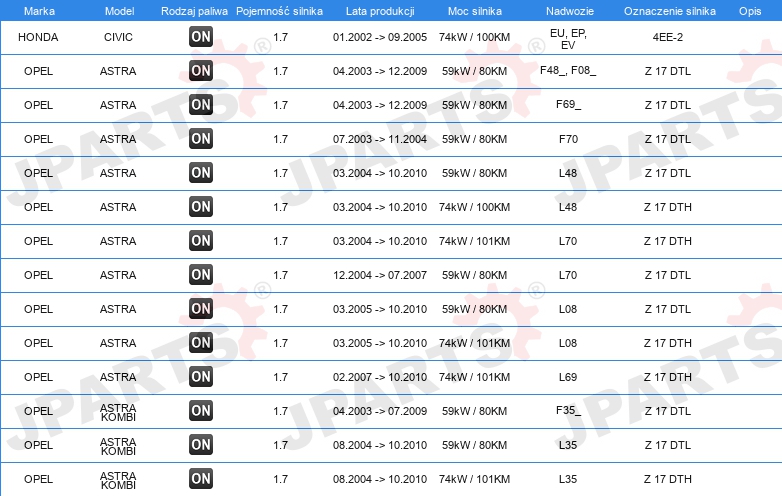The width and height of the screenshot is (782, 496).
Task: Select the body code F48_, F08_
Action: point(568,70)
